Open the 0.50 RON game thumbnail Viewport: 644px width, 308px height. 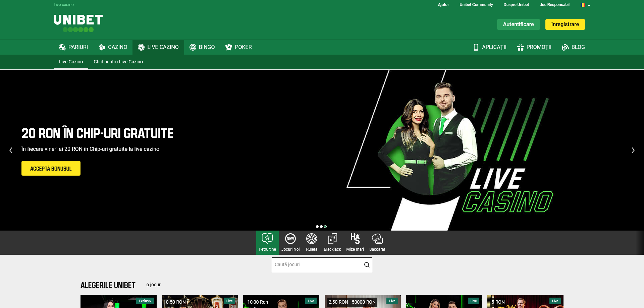[x=200, y=302]
